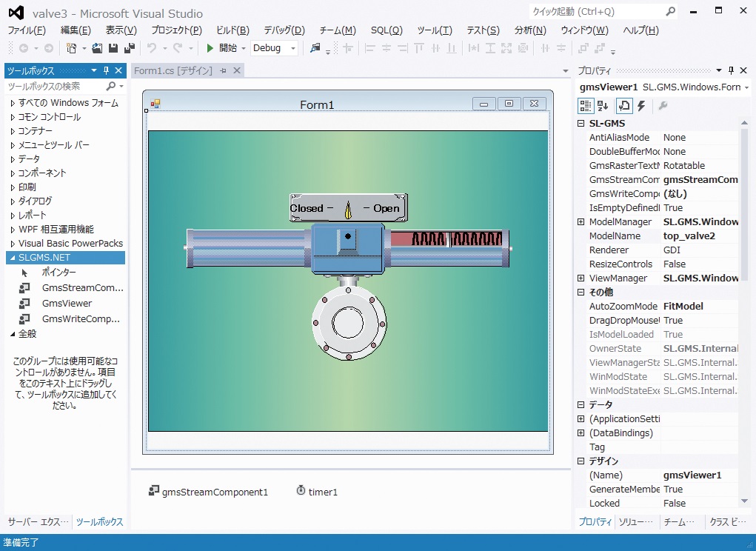Viewport: 756px width, 551px height.
Task: Open the Events lightning bolt icon in Properties
Action: (641, 107)
